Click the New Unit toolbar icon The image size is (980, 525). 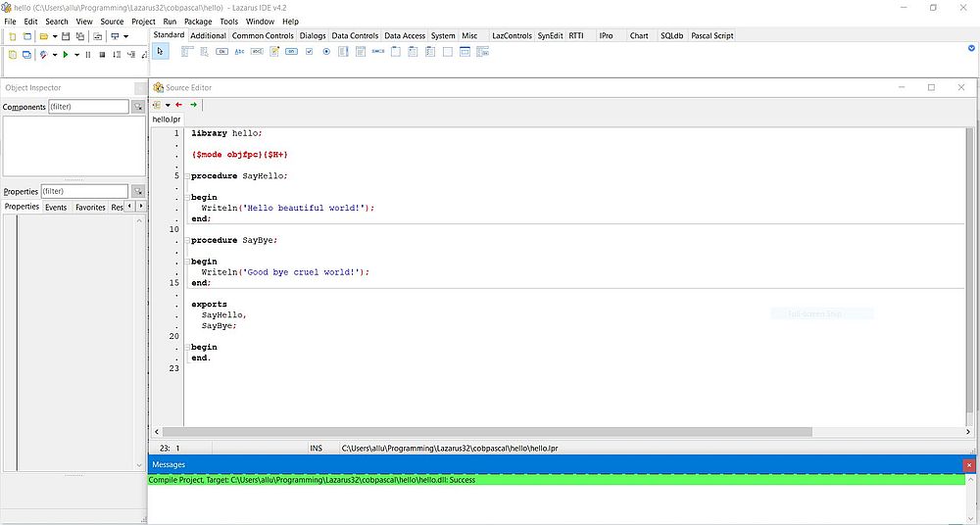pos(13,36)
